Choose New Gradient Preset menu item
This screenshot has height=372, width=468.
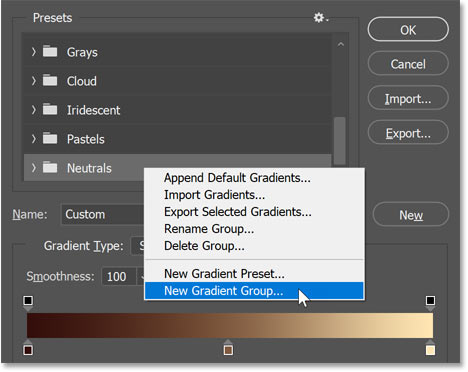[254, 274]
